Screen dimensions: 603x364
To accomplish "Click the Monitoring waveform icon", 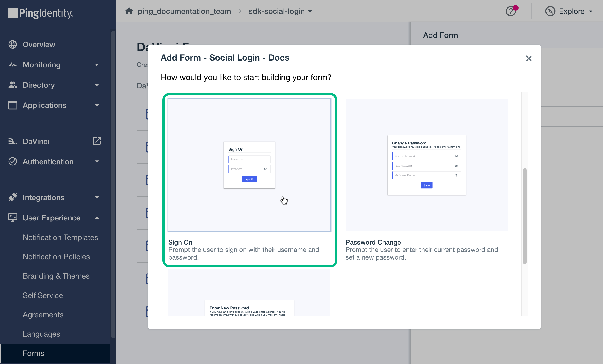I will coord(13,65).
